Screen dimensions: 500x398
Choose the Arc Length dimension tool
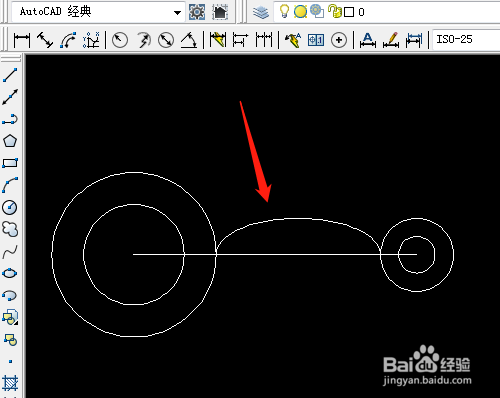click(x=68, y=40)
